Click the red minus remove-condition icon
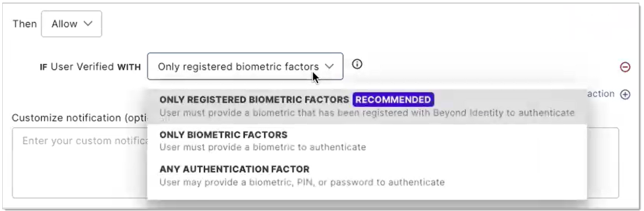 pyautogui.click(x=625, y=67)
